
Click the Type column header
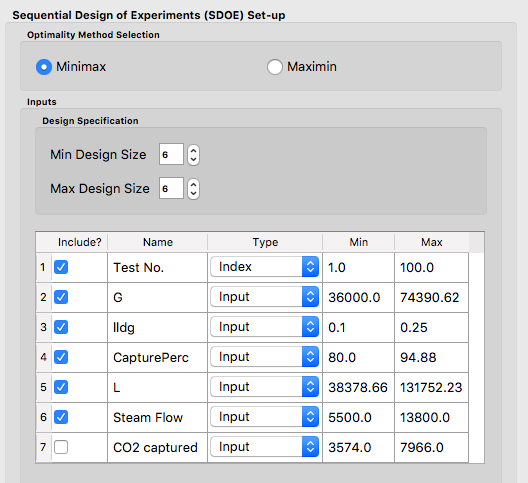coord(265,242)
